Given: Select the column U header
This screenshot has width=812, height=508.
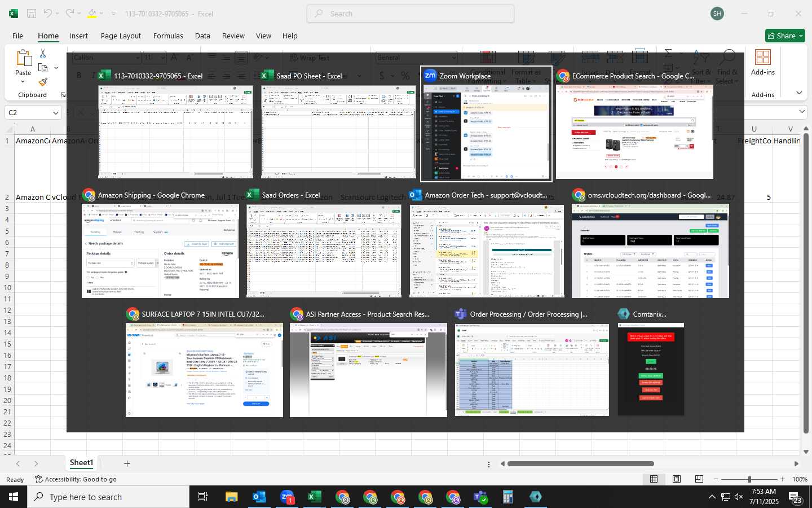Looking at the screenshot, I should pyautogui.click(x=754, y=129).
